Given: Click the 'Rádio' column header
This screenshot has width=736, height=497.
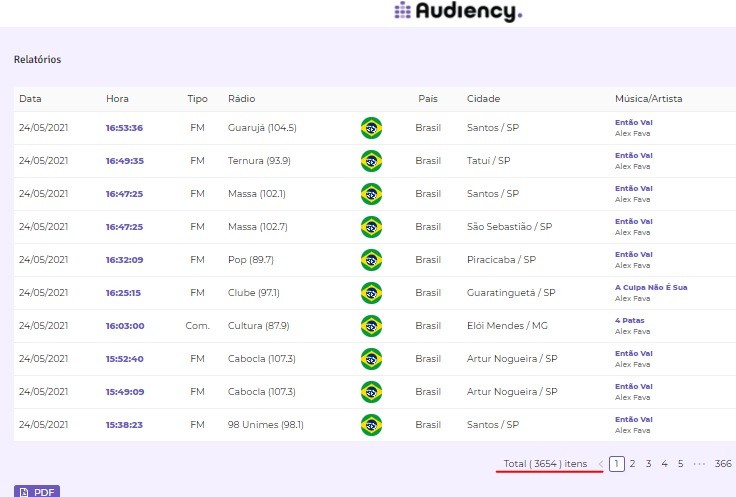Looking at the screenshot, I should [x=240, y=99].
